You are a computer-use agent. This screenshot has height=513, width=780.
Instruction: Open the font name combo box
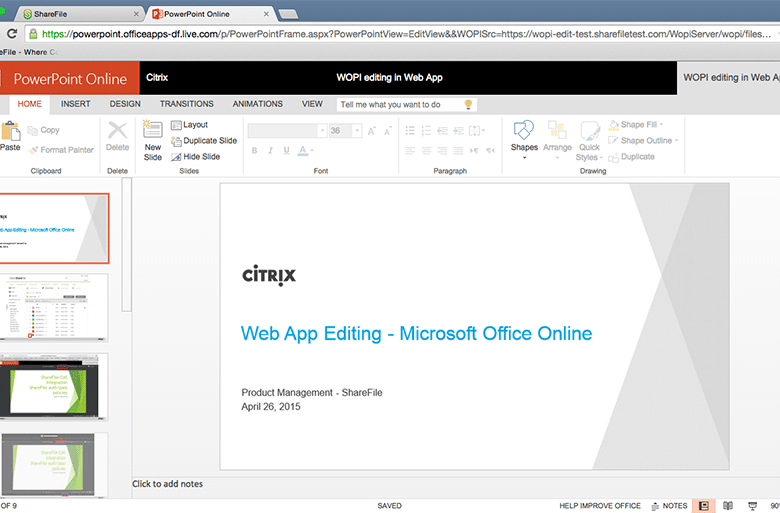click(x=287, y=131)
